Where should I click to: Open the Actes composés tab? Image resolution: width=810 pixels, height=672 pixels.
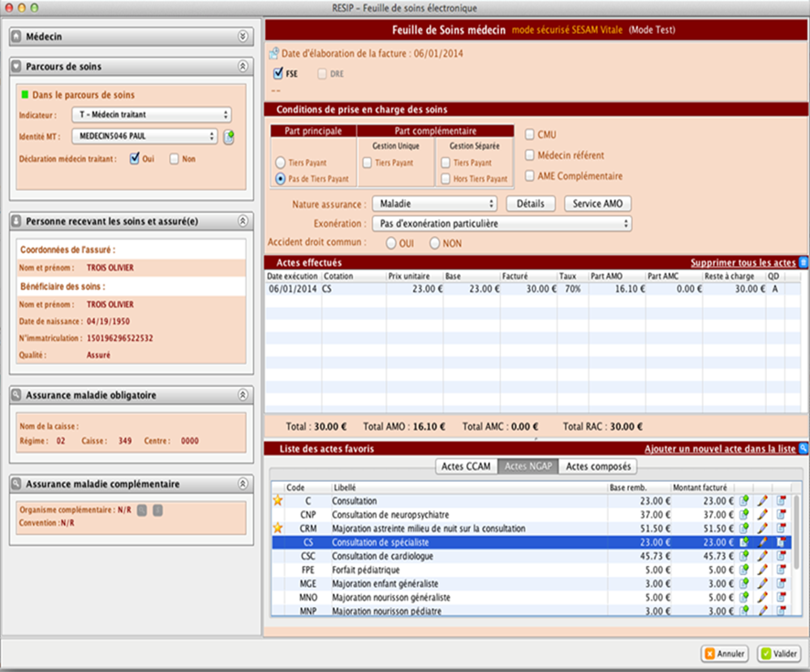598,466
